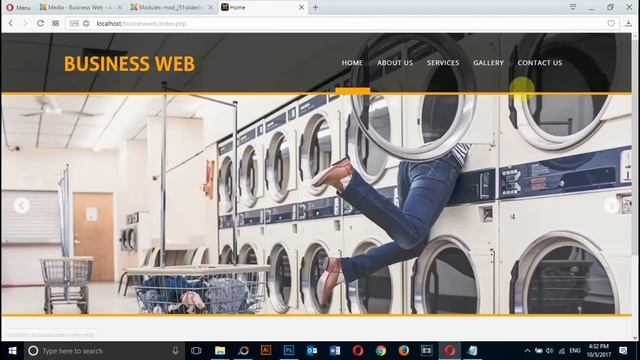The width and height of the screenshot is (640, 360).
Task: Close the Home tab
Action: pyautogui.click(x=301, y=7)
